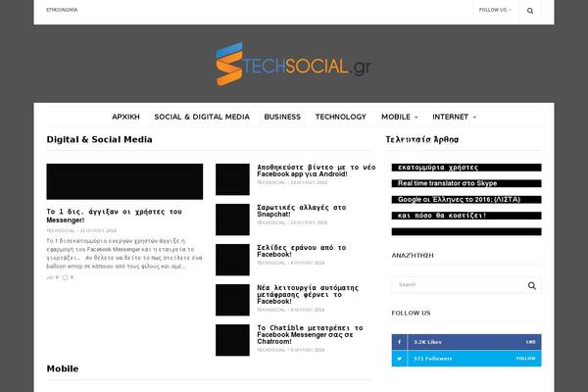Open the Facebook app for Android video article

click(x=317, y=171)
